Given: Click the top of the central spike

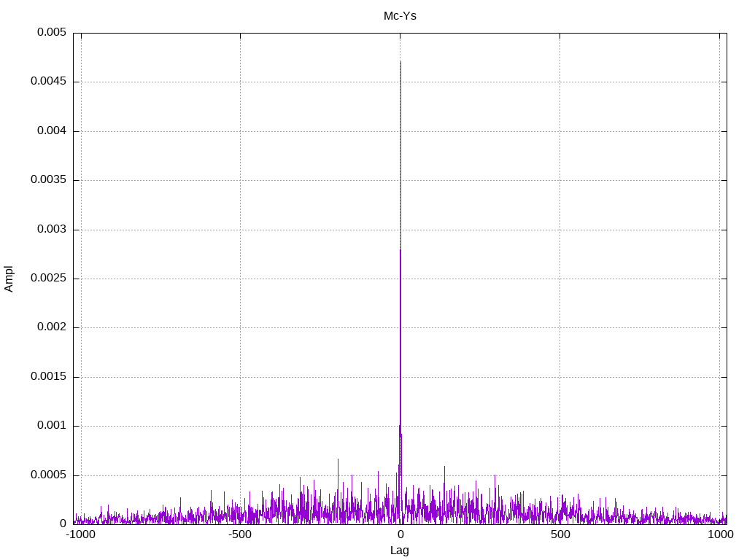Looking at the screenshot, I should point(400,63).
